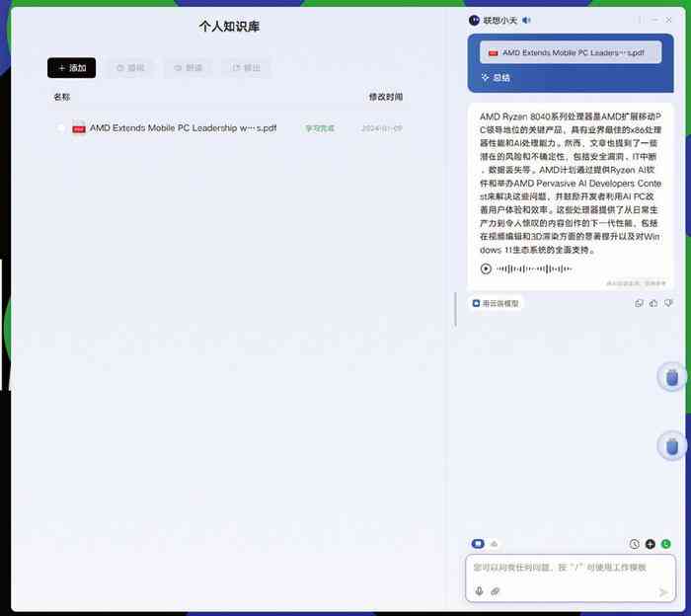Copy the AI summary response
This screenshot has height=616, width=691.
[639, 303]
